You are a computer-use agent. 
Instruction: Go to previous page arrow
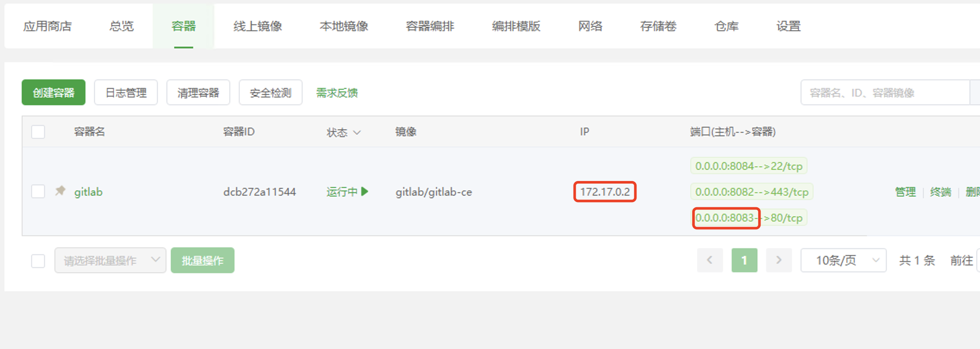(x=710, y=260)
